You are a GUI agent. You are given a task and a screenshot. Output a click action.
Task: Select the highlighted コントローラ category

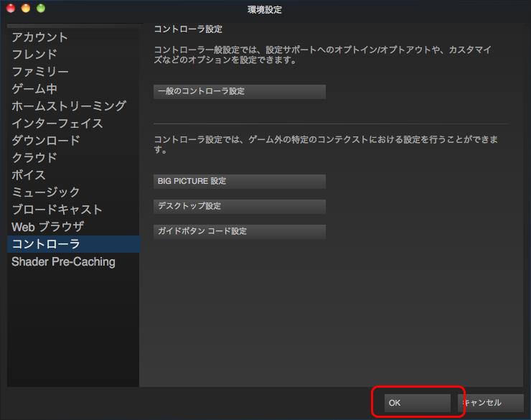[73, 244]
